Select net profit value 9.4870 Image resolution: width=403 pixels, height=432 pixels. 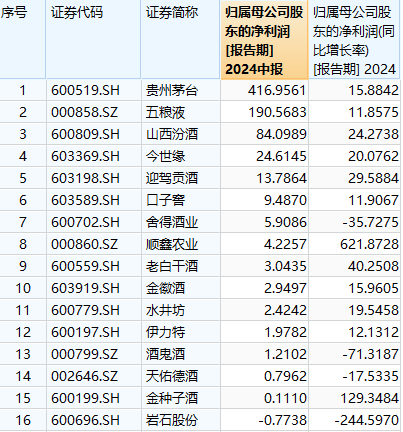pos(285,200)
